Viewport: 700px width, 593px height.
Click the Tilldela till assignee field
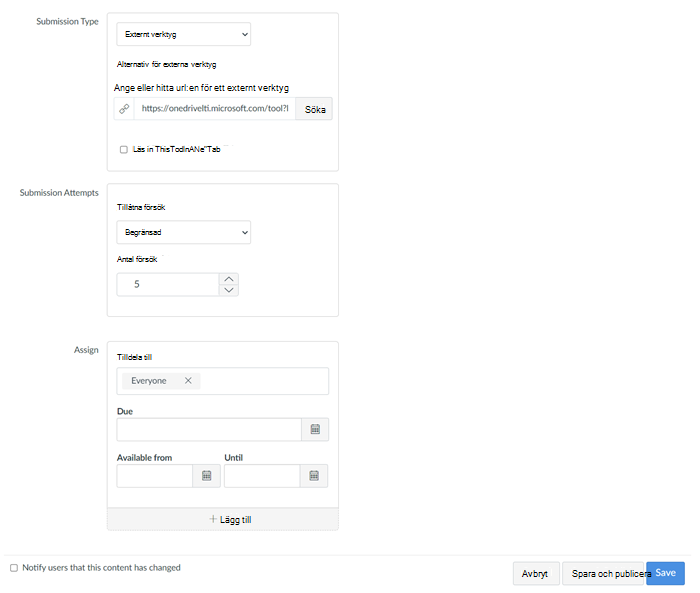point(223,381)
